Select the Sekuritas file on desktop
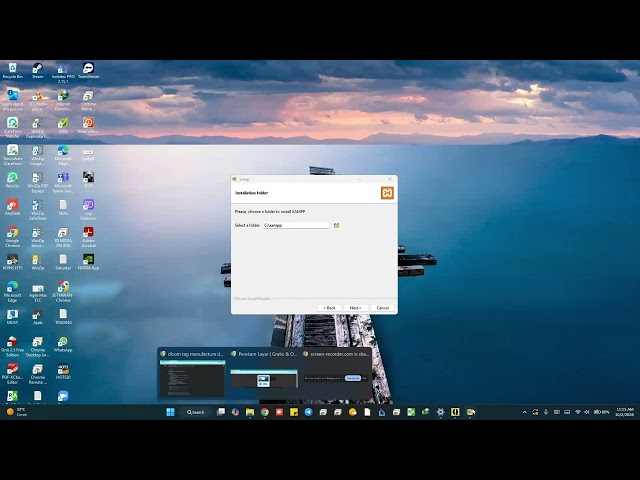The image size is (640, 480). pyautogui.click(x=63, y=262)
